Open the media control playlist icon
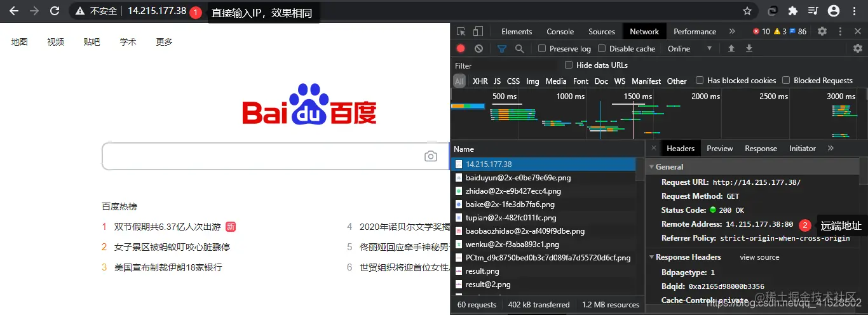868x315 pixels. [x=813, y=11]
